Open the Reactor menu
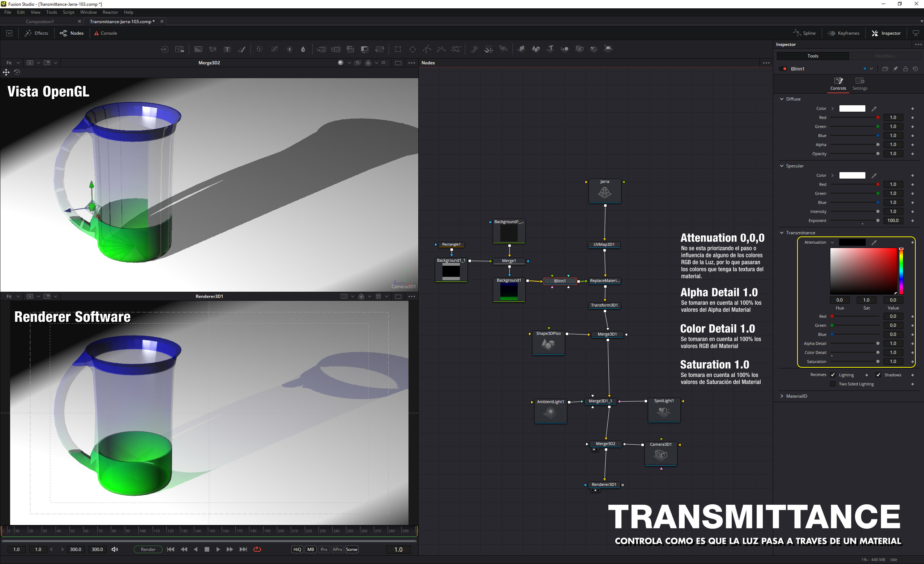This screenshot has height=564, width=924. click(x=110, y=12)
